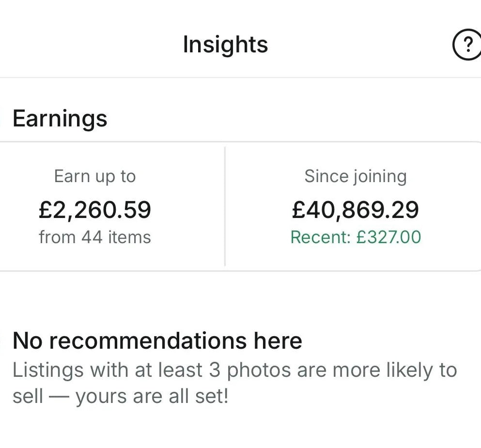Viewport: 481px width, 448px height.
Task: View the green 'Recent: £327.00' earnings
Action: [x=355, y=237]
